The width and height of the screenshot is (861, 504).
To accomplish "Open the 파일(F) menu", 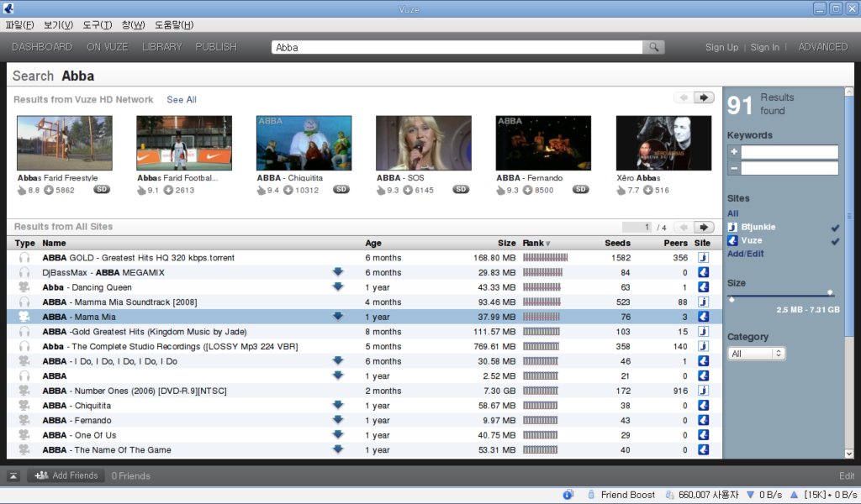I will (x=20, y=24).
